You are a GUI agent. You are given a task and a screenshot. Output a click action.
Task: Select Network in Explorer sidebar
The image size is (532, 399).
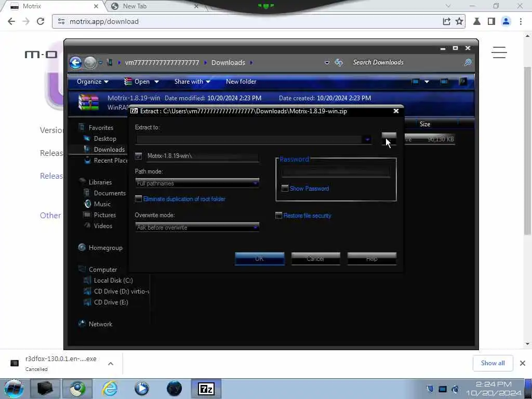point(100,324)
